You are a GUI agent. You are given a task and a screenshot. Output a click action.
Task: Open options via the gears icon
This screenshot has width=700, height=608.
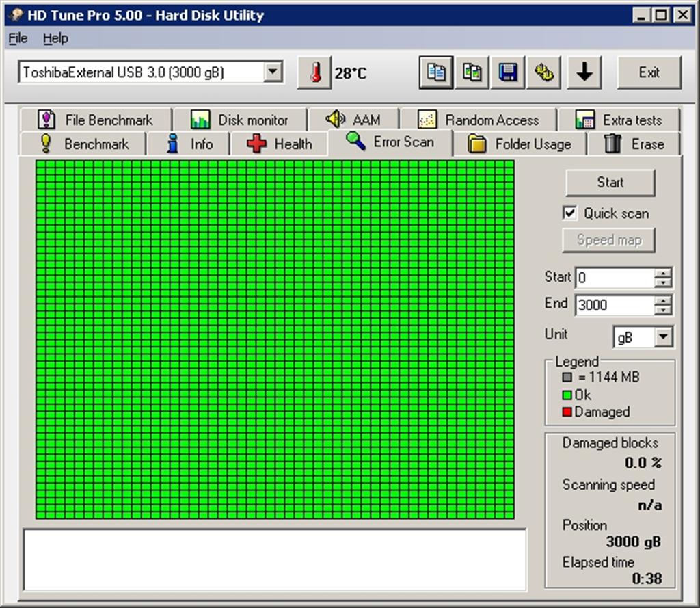tap(543, 72)
